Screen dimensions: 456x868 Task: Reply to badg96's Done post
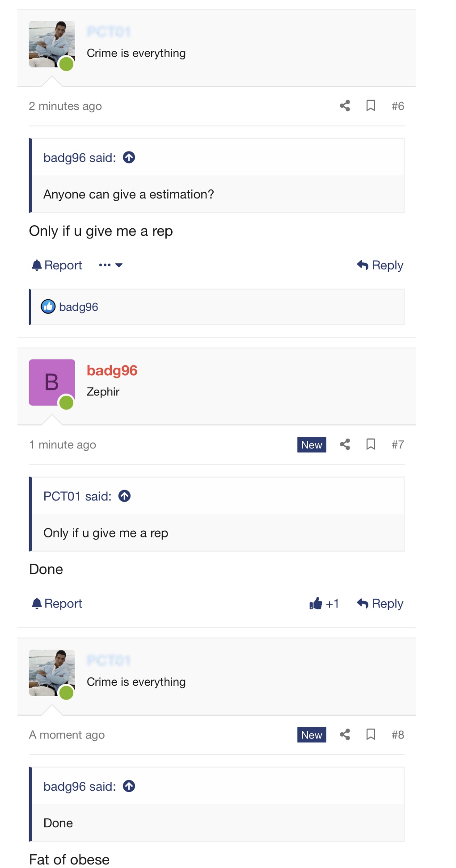tap(380, 604)
